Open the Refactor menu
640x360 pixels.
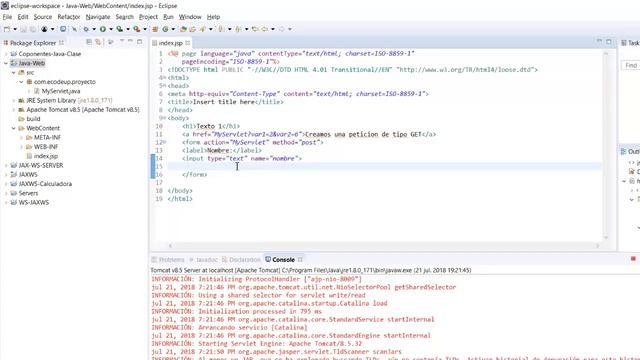tap(69, 17)
